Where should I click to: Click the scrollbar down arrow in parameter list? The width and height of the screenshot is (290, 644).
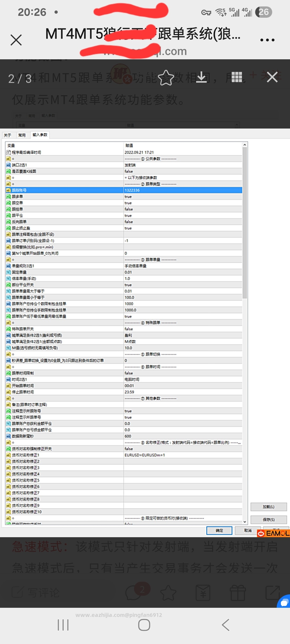pos(245,522)
